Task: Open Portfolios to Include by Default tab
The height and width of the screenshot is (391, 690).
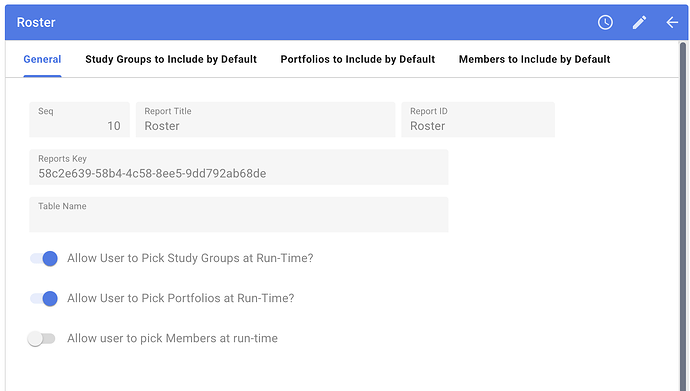Action: 358,59
